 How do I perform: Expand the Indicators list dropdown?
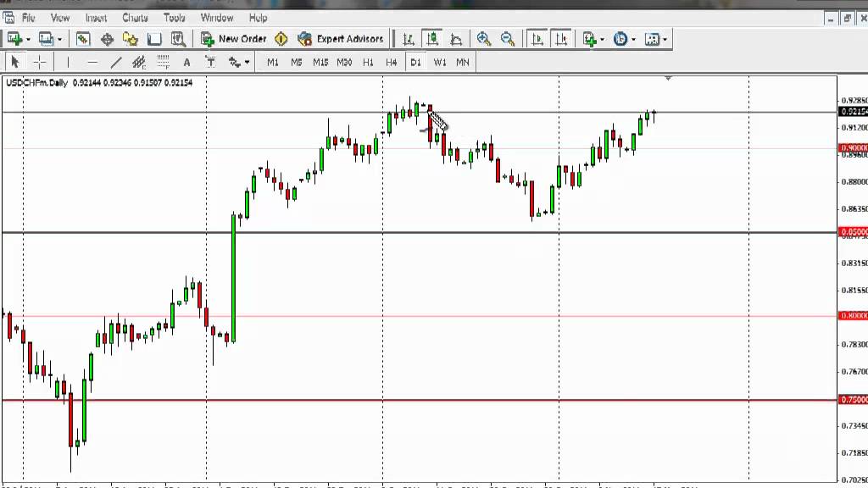click(602, 39)
